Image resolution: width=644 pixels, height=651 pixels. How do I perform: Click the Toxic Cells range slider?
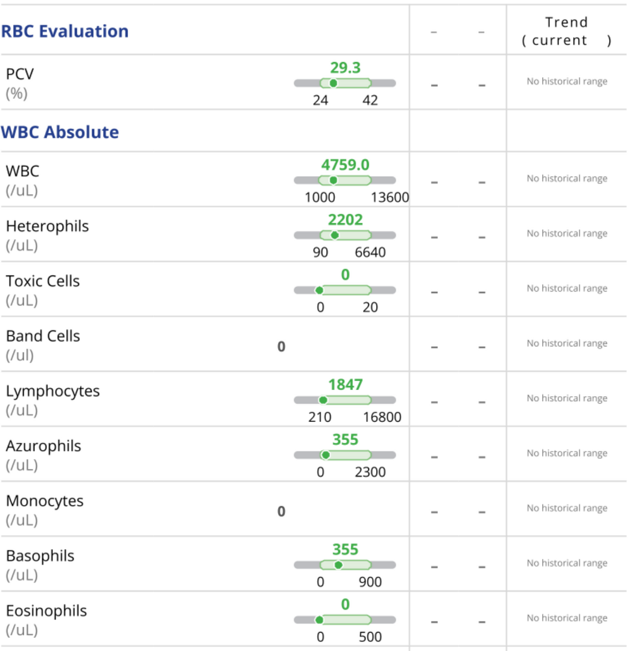tap(344, 290)
